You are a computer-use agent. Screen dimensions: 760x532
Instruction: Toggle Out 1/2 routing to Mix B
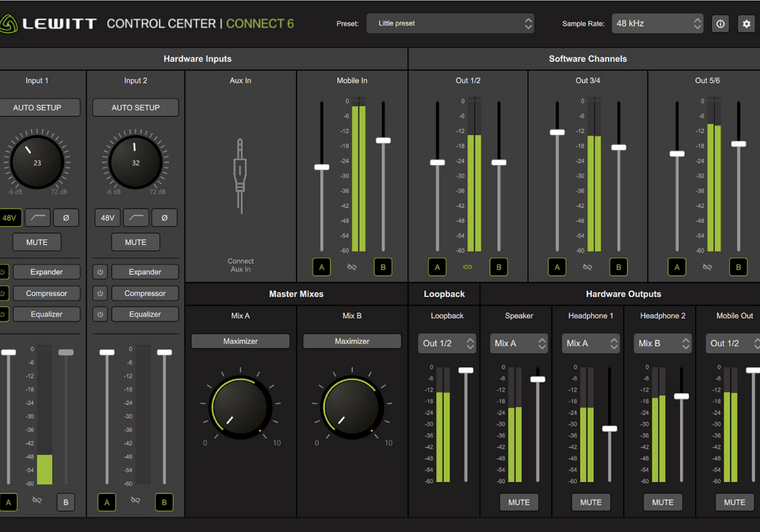coord(498,267)
